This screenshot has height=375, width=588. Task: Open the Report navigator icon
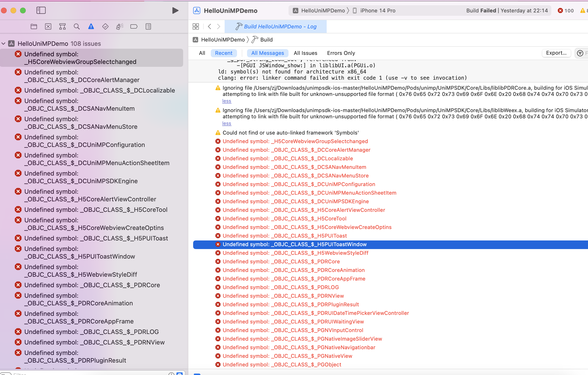point(148,26)
